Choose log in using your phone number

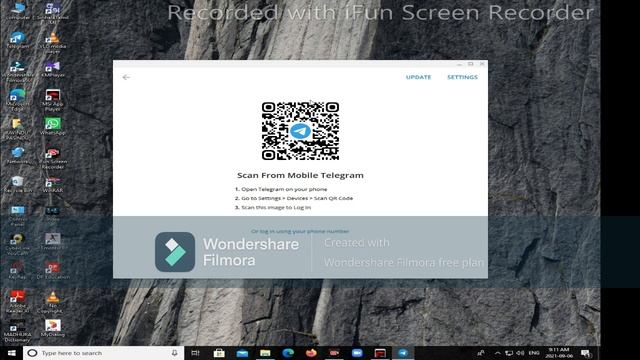(300, 231)
